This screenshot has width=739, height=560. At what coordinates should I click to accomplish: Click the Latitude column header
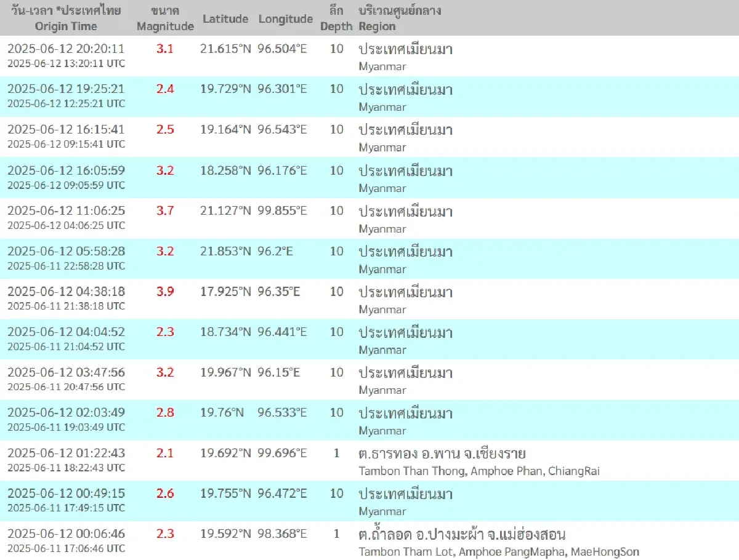tap(225, 19)
